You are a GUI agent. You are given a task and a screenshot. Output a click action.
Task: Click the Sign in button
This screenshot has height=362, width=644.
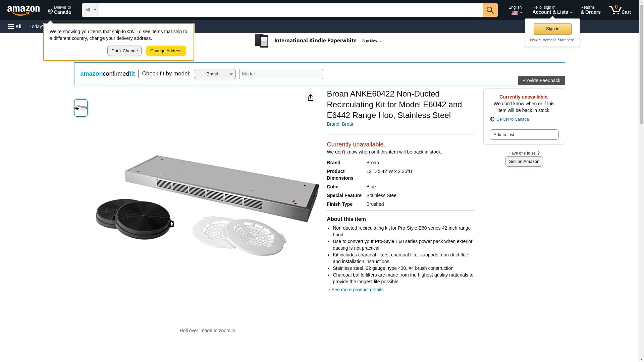coord(552,29)
